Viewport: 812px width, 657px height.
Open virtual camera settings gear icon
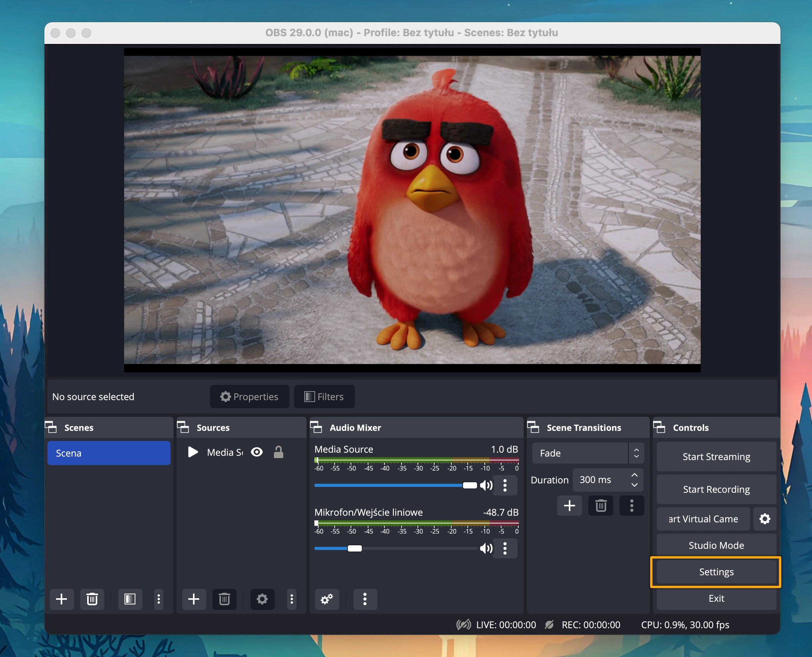[765, 519]
